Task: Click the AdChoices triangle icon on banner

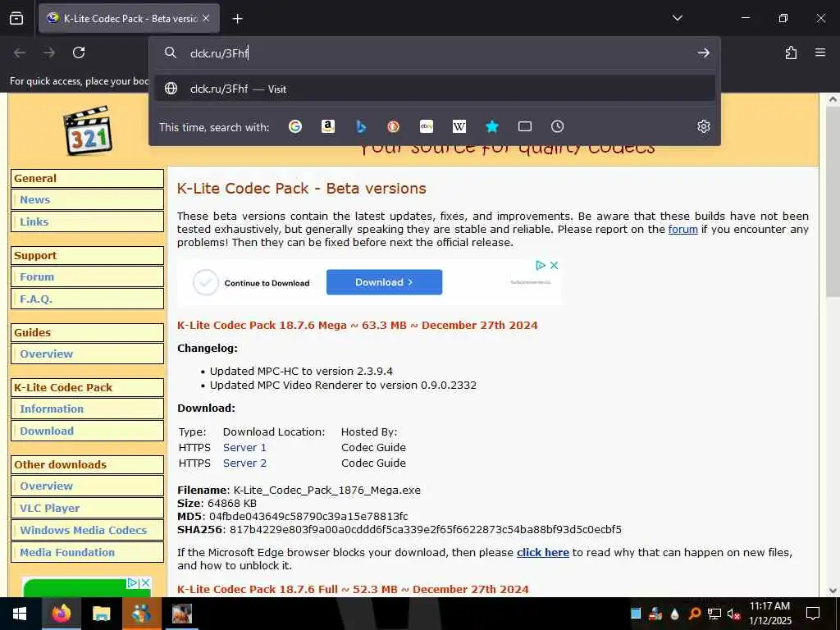Action: point(541,265)
